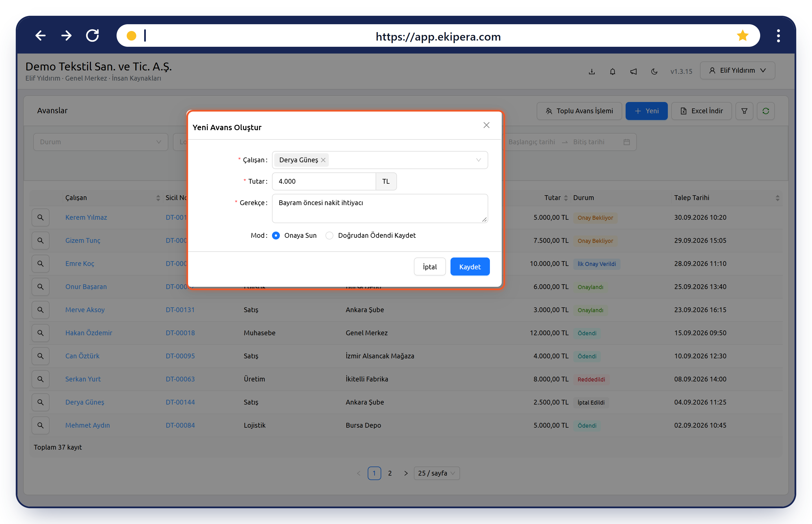Open details magnifier for Kerem Yılmaz

point(41,217)
